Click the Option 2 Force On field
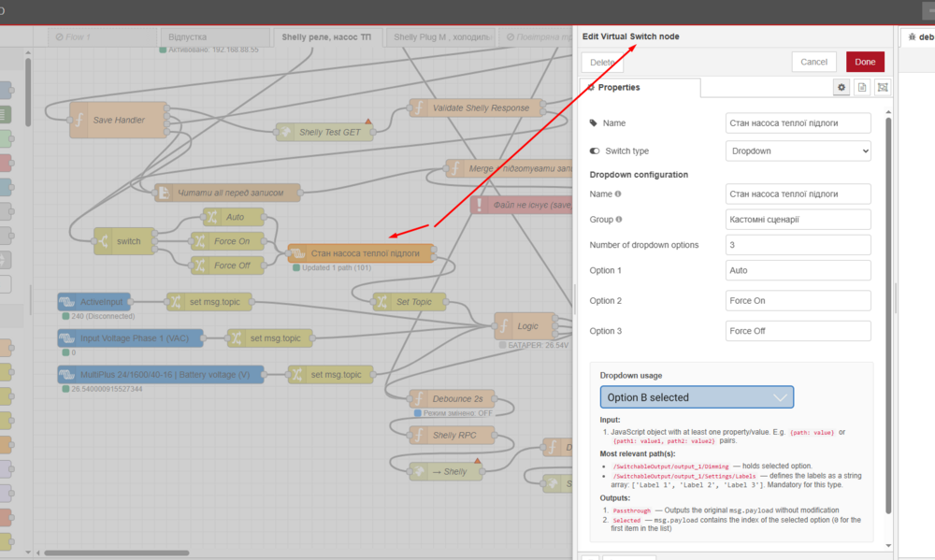The image size is (935, 560). [798, 301]
